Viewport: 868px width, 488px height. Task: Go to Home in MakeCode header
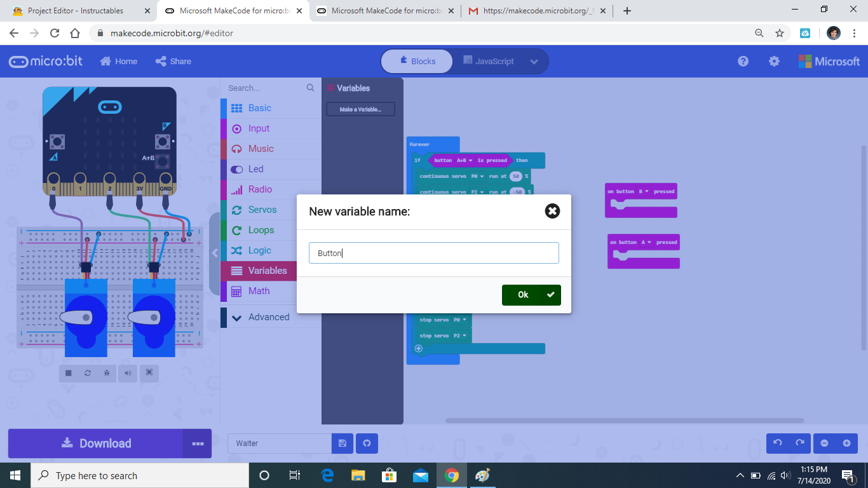pos(119,61)
